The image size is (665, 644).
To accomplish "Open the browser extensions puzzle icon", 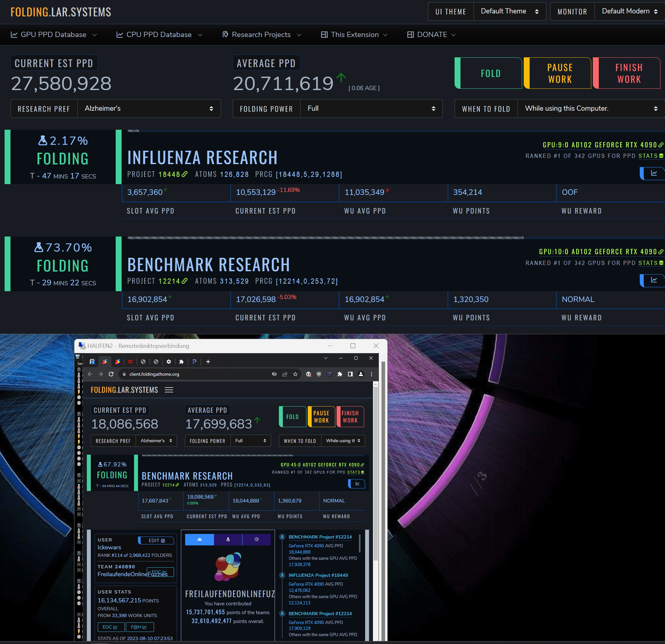I will pos(340,374).
